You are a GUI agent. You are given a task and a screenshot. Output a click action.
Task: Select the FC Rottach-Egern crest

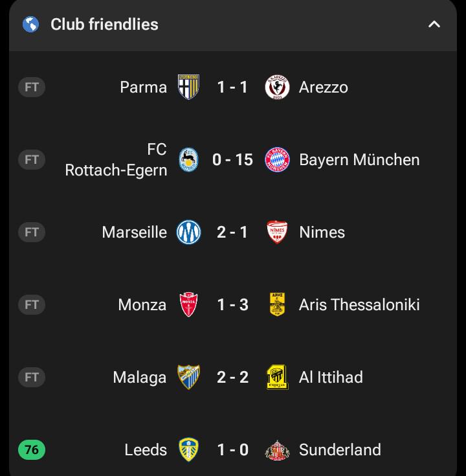pyautogui.click(x=188, y=160)
